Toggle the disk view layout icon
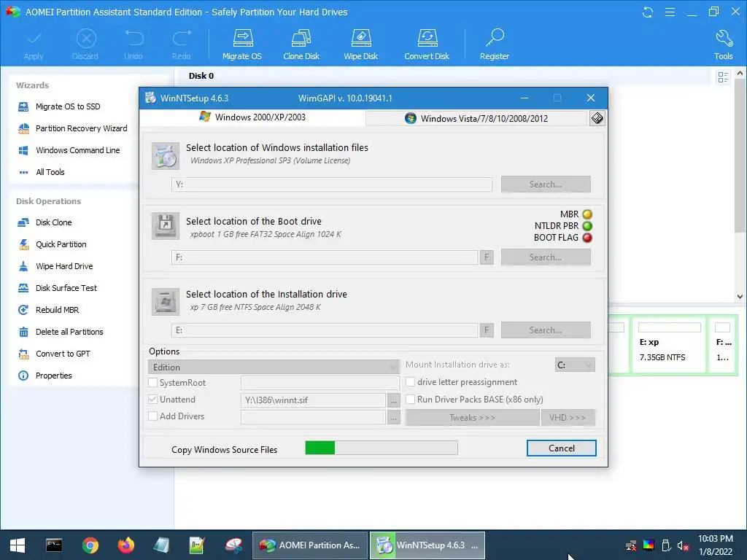Viewport: 747px width, 560px height. pyautogui.click(x=723, y=77)
